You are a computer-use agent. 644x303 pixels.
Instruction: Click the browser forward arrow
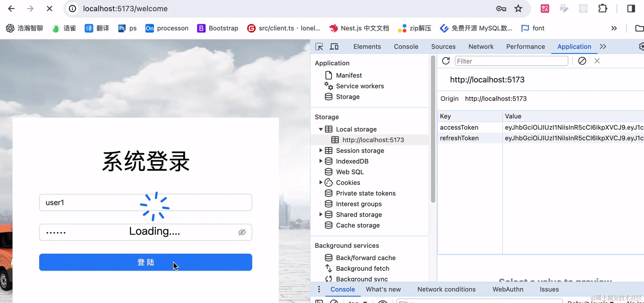pos(30,9)
